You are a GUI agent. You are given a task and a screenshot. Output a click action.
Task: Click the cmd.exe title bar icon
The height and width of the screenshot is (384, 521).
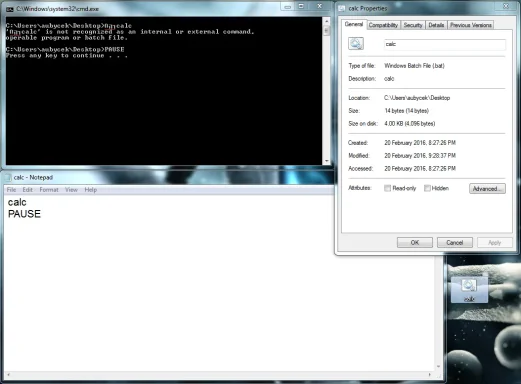pyautogui.click(x=10, y=9)
